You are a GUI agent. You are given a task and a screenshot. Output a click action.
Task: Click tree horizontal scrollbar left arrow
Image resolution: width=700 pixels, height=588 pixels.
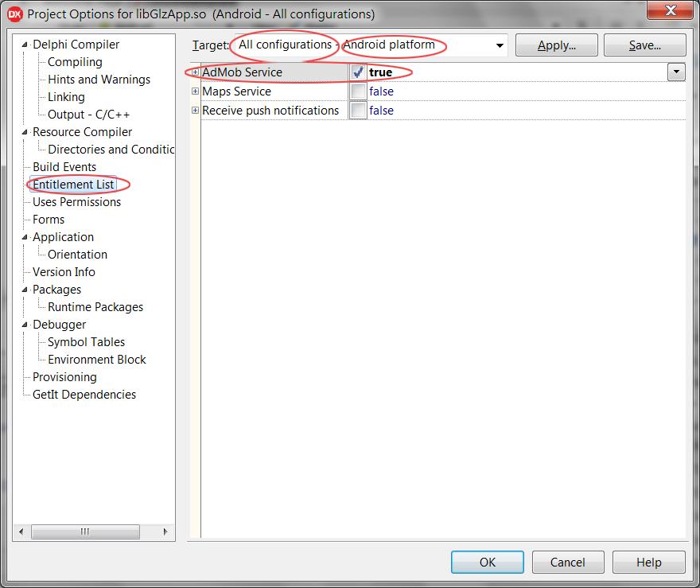tap(21, 532)
